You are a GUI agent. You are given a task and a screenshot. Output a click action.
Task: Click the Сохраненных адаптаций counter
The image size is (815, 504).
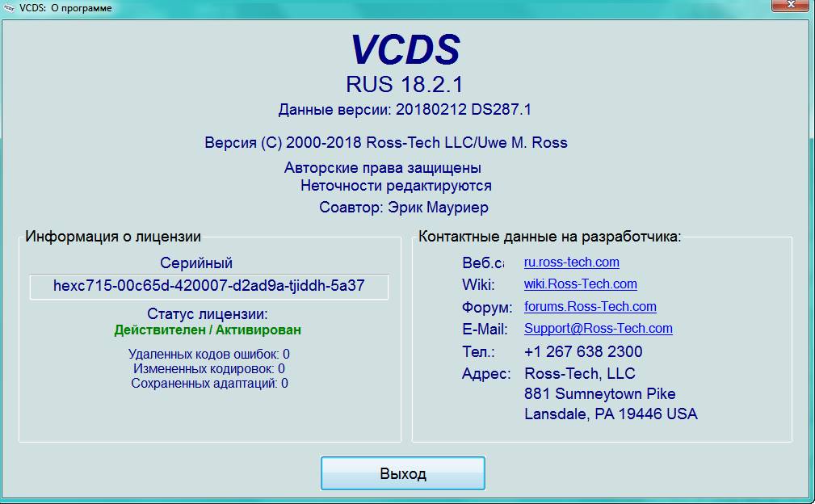coord(209,384)
